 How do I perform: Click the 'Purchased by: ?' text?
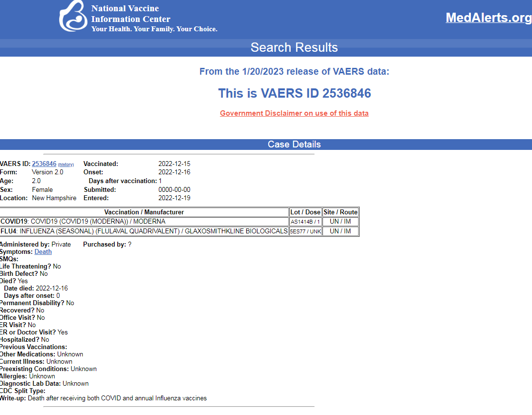(x=107, y=245)
